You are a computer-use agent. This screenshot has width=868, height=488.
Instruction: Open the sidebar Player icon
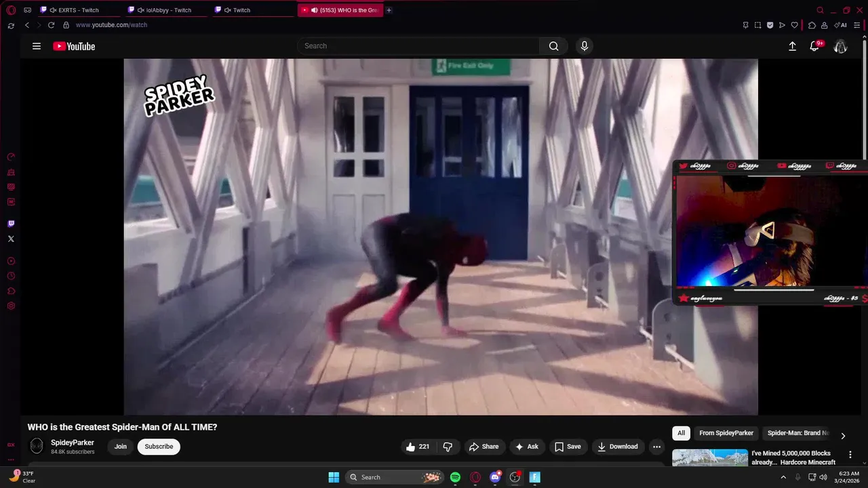11,261
